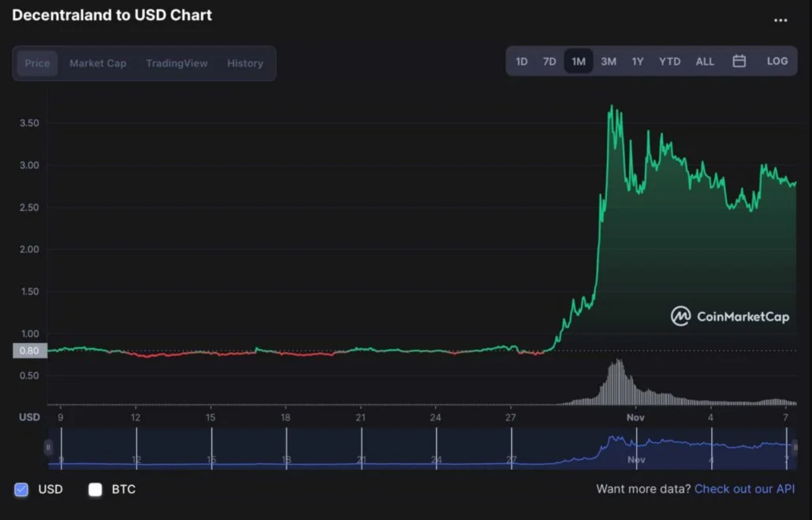Toggle LOG scale on the chart

coord(777,61)
